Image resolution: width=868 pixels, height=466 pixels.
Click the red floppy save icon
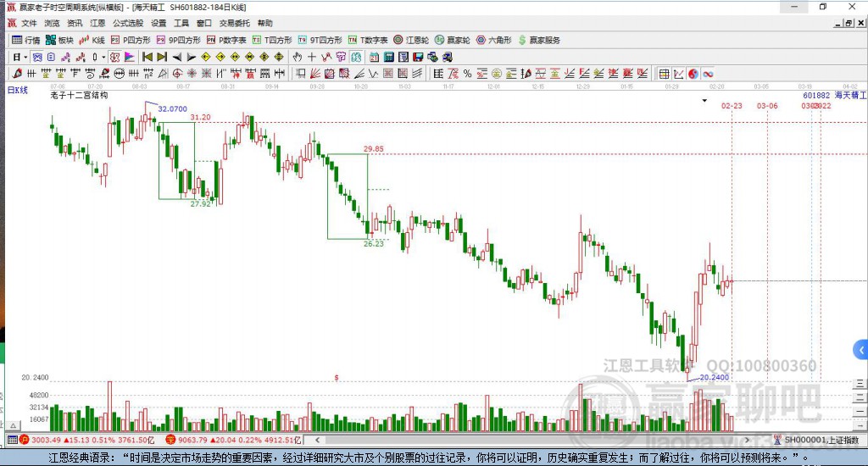tap(418, 57)
